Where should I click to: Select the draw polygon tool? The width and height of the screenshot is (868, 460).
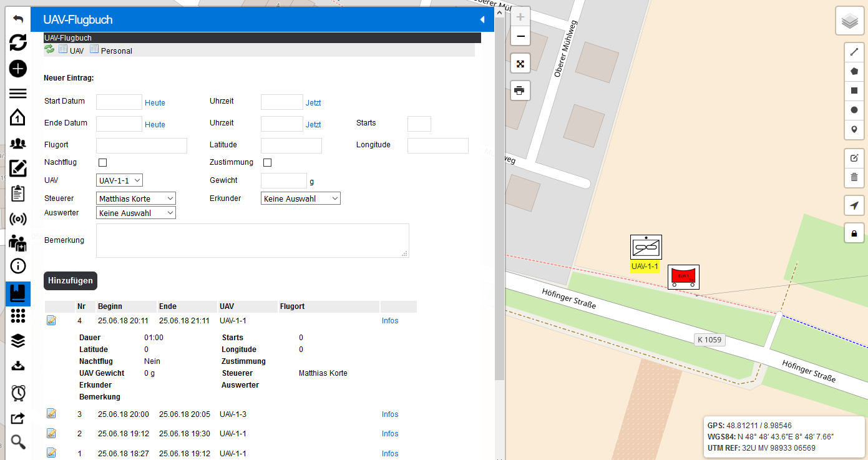pos(854,71)
